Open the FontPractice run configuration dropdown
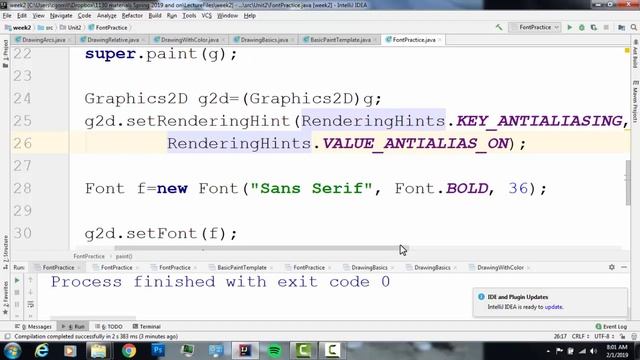 [x=535, y=27]
